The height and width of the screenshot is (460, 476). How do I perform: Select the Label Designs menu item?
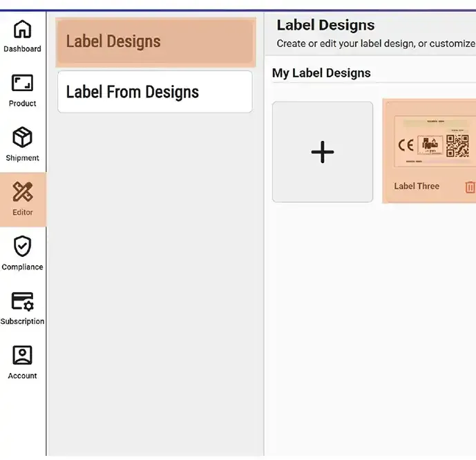point(155,42)
